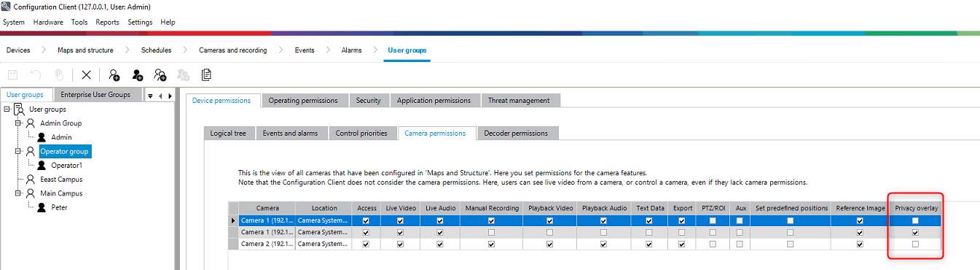Open the tab list dropdown arrow

click(150, 96)
